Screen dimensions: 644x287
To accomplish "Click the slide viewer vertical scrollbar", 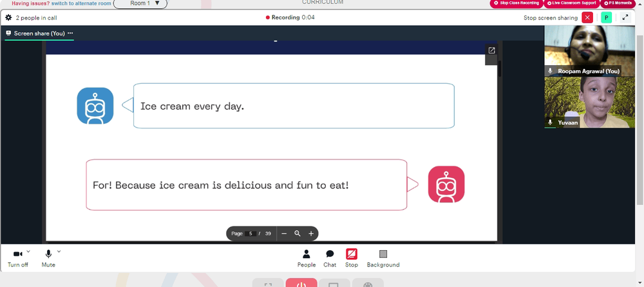I will coord(500,68).
